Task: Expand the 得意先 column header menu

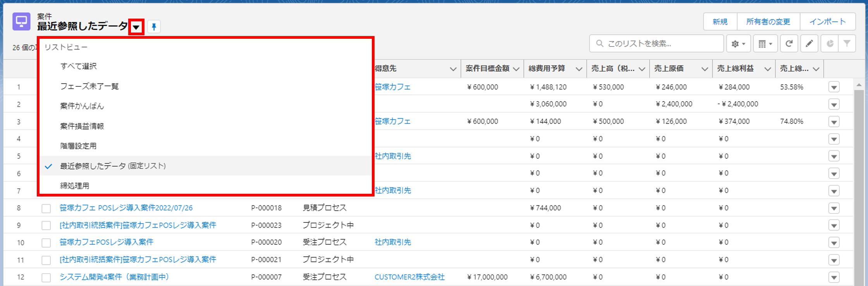Action: click(x=453, y=69)
